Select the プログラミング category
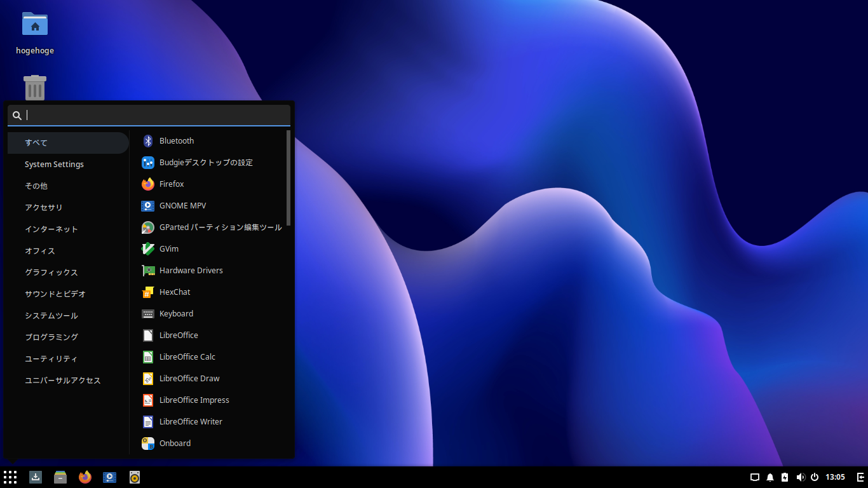The image size is (868, 488). (68, 337)
